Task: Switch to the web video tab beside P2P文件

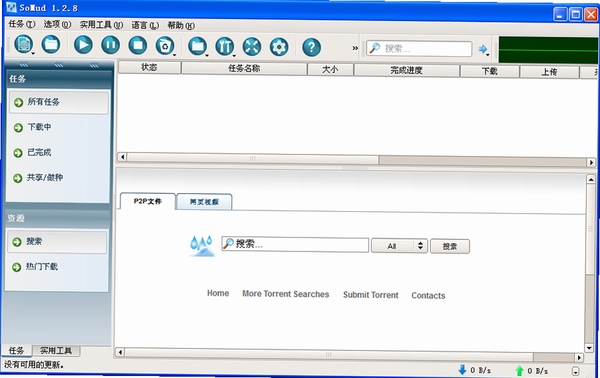Action: point(204,202)
